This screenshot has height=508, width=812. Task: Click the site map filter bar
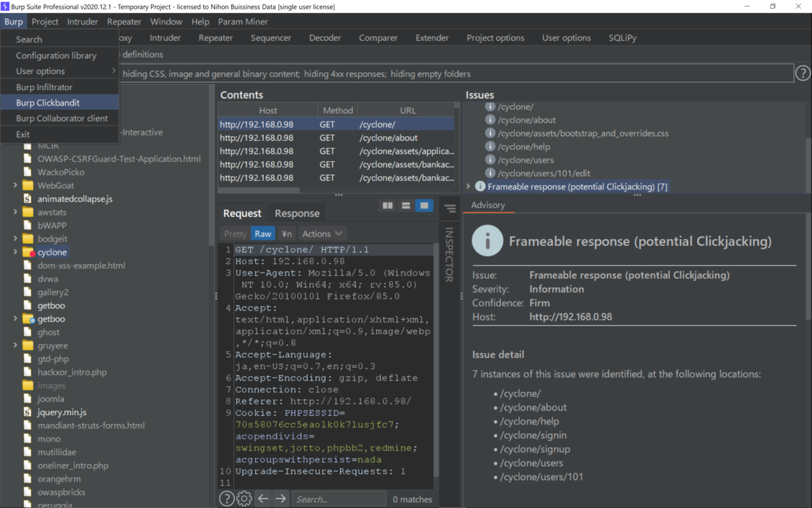click(456, 73)
